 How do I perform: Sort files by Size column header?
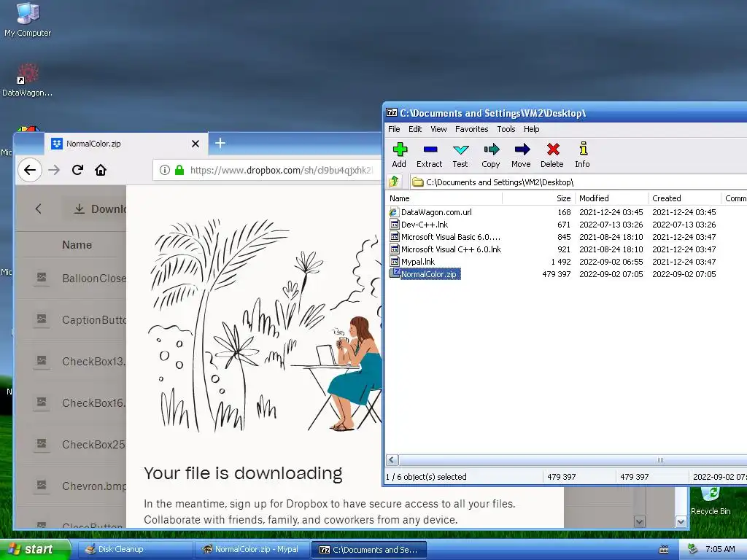539,198
